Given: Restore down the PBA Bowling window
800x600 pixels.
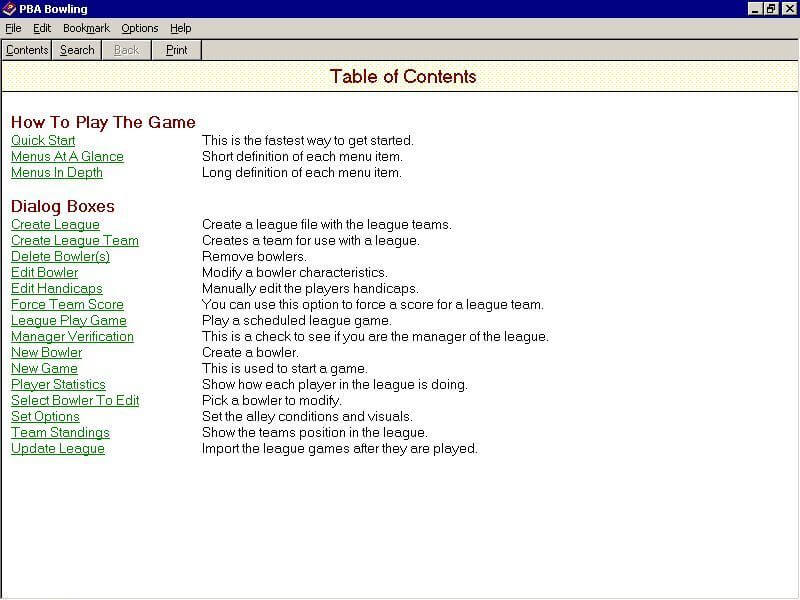Looking at the screenshot, I should point(770,9).
